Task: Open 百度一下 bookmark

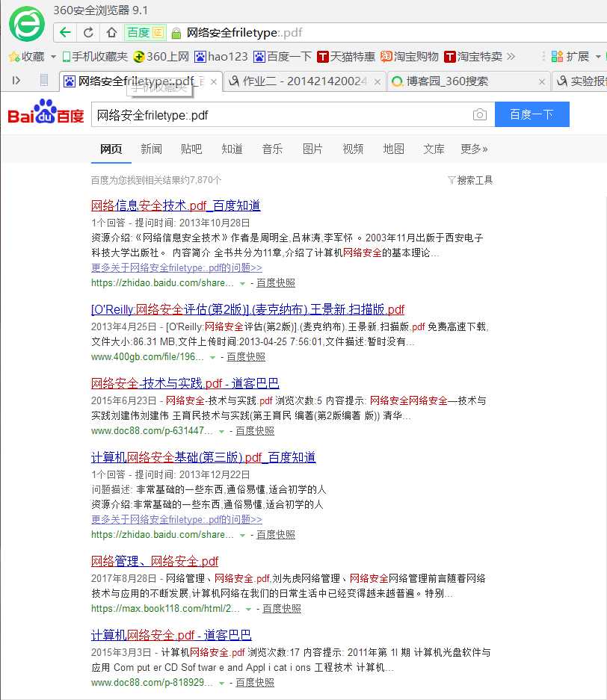Action: click(x=283, y=57)
